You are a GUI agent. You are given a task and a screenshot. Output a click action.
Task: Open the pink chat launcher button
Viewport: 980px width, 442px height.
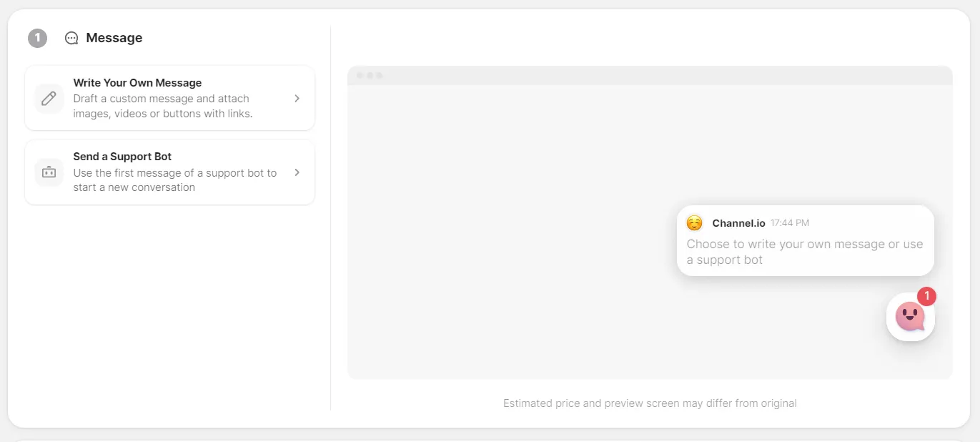click(x=910, y=317)
